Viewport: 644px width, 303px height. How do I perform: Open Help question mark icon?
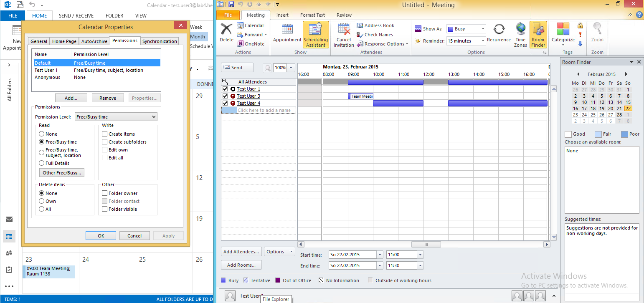point(639,15)
